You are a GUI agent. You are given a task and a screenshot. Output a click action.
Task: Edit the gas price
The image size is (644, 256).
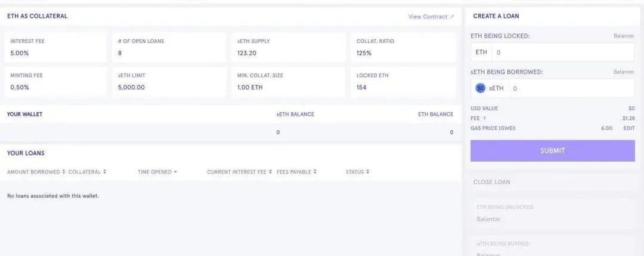coord(629,128)
